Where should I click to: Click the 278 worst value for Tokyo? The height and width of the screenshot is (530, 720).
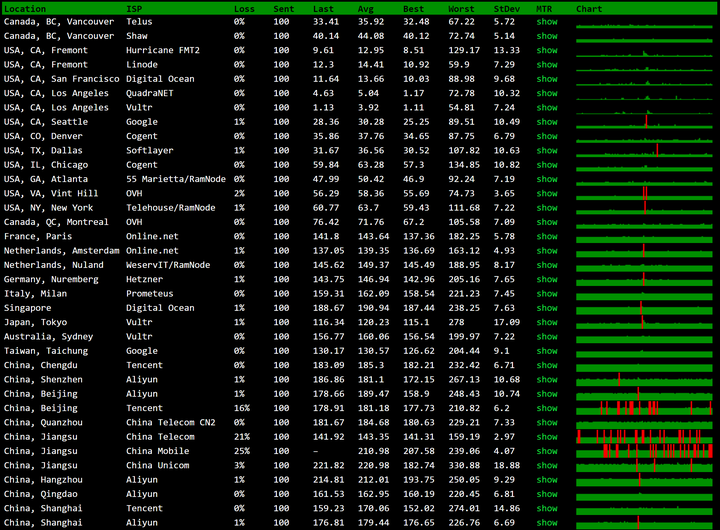[x=456, y=322]
